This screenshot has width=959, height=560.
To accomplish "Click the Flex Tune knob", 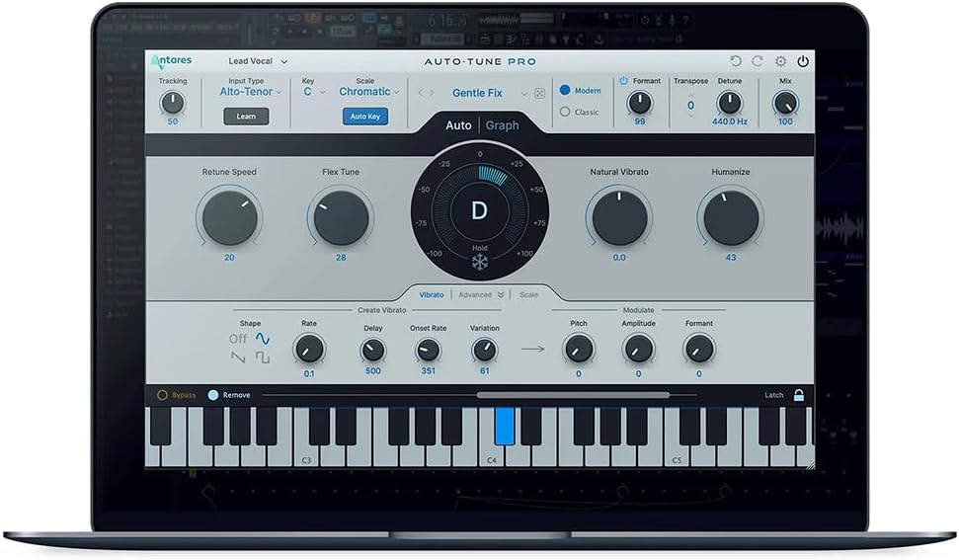I will (x=341, y=217).
